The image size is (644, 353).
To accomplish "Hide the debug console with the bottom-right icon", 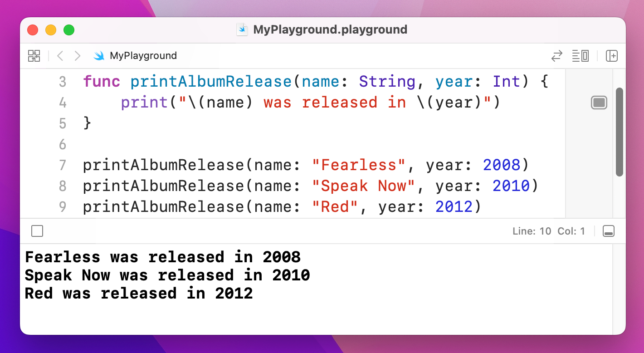I will coord(609,231).
